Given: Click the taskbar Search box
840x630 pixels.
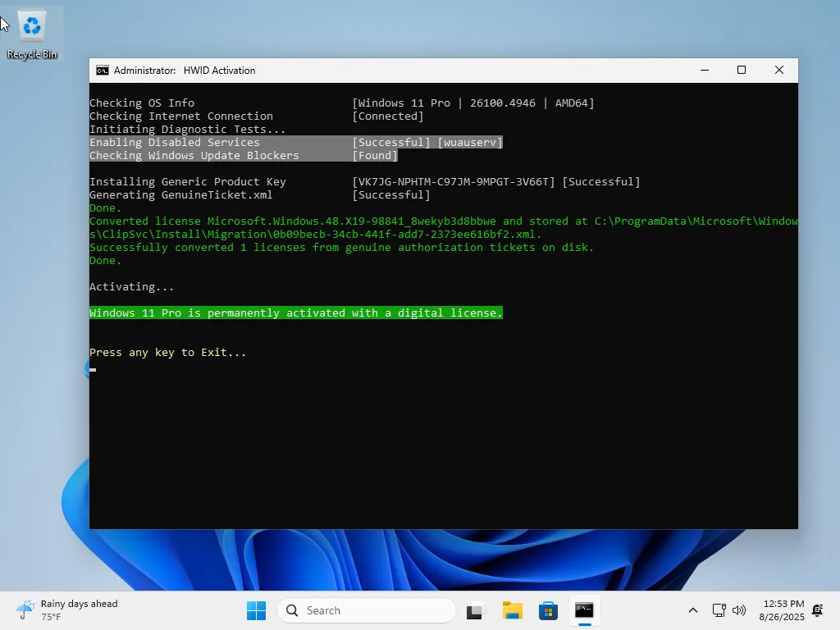Looking at the screenshot, I should [x=367, y=610].
